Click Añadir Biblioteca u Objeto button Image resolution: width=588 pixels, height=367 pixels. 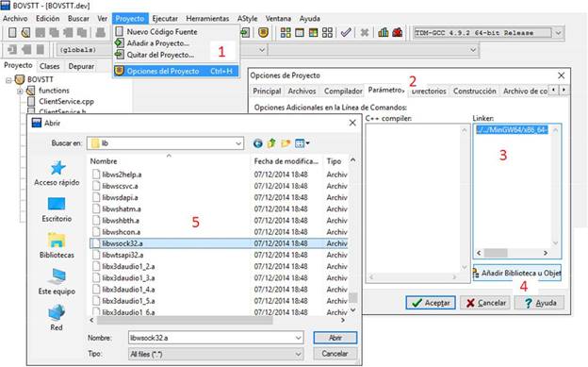click(x=516, y=273)
